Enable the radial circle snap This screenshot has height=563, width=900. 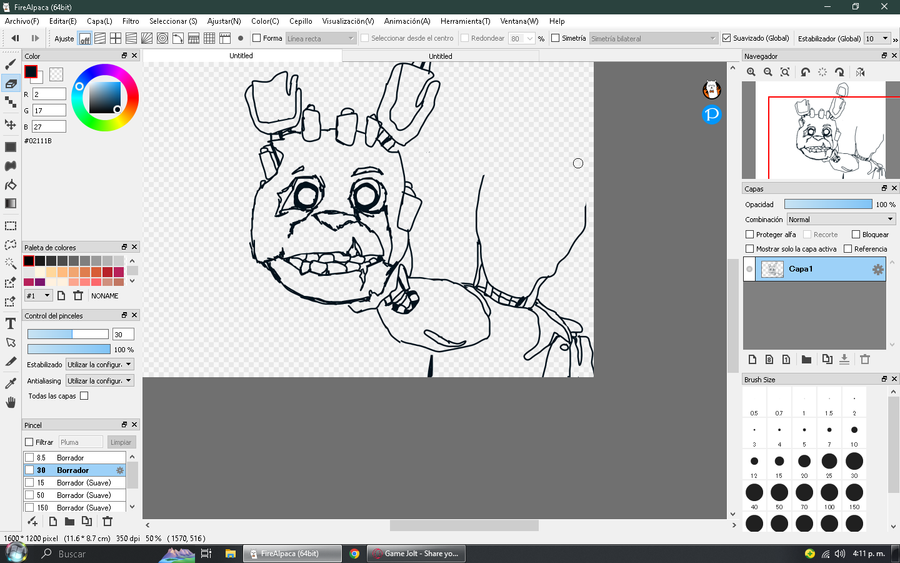tap(162, 38)
